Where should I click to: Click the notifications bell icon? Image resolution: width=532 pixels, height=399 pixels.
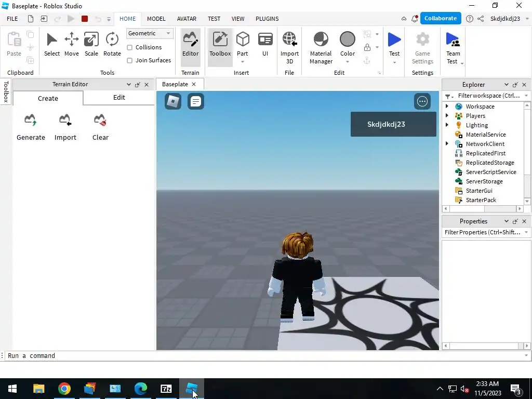pos(415,19)
